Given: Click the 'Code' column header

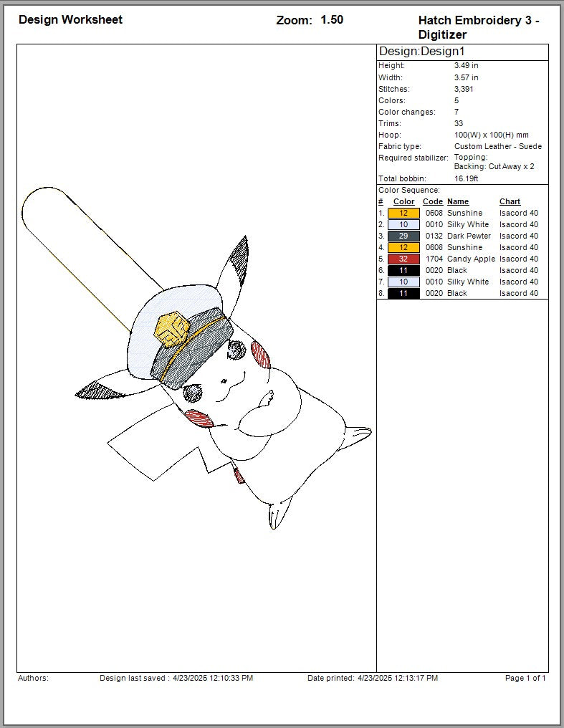Looking at the screenshot, I should click(433, 201).
